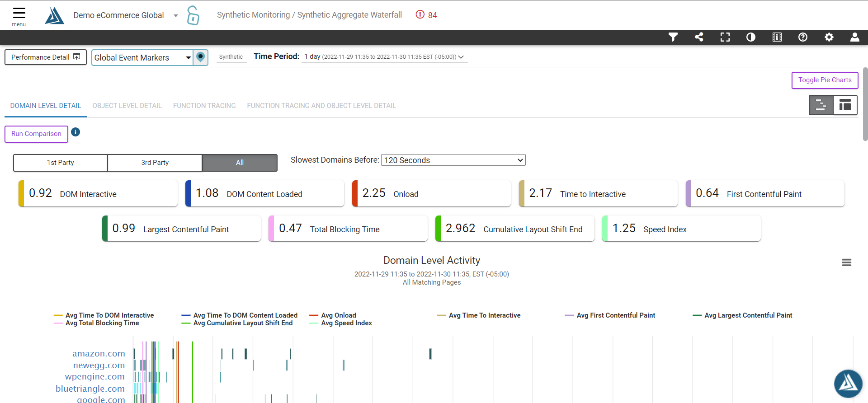
Task: Click the Synthetic data type label
Action: (x=231, y=57)
